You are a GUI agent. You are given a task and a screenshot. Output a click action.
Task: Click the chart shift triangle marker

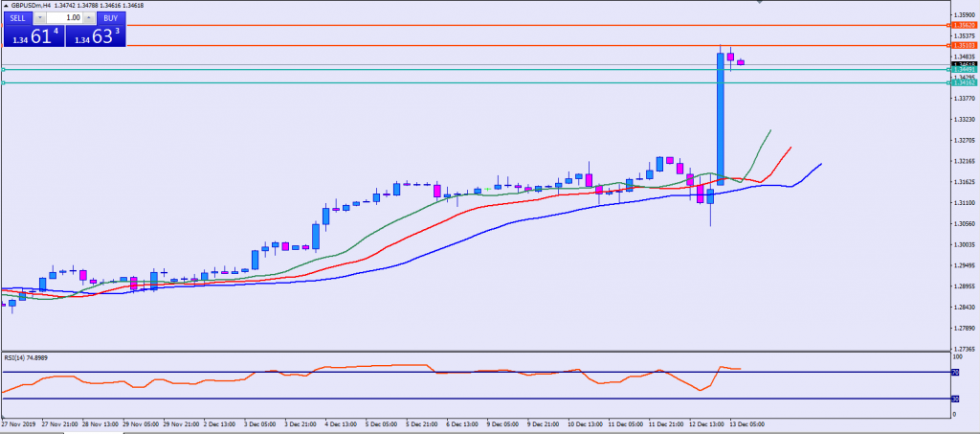coord(761,3)
